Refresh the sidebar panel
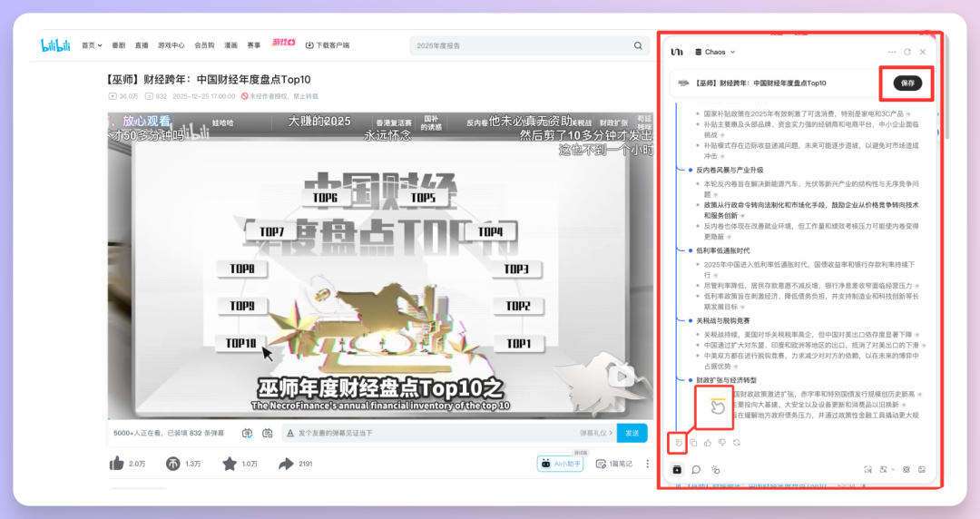Image resolution: width=980 pixels, height=519 pixels. pos(907,53)
